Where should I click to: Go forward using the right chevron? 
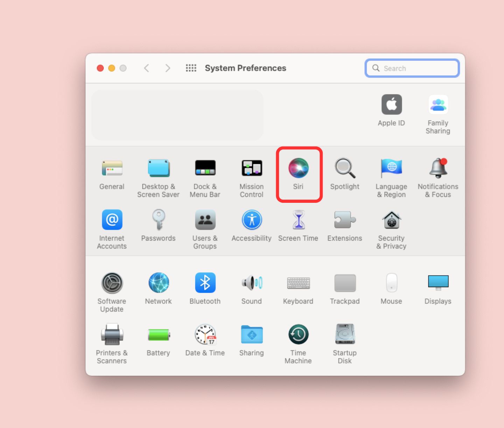[168, 68]
